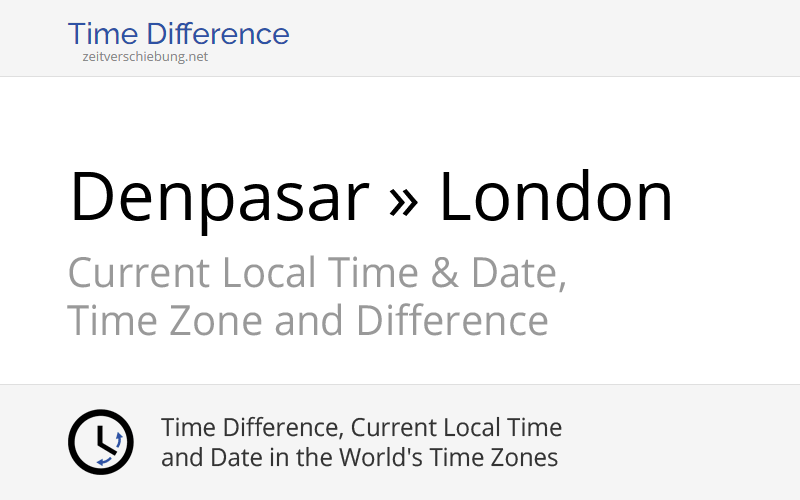Image resolution: width=800 pixels, height=500 pixels.
Task: Click the clock icon in the footer
Action: click(100, 442)
